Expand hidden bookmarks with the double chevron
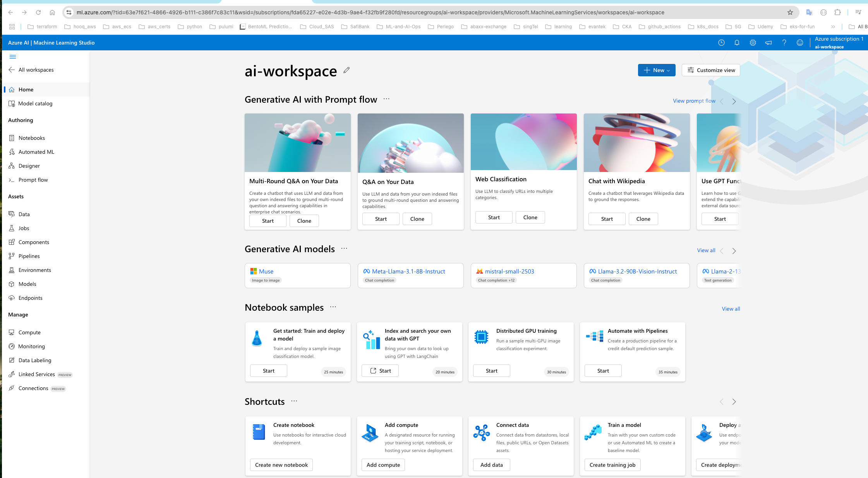Viewport: 868px width, 478px height. [x=833, y=27]
